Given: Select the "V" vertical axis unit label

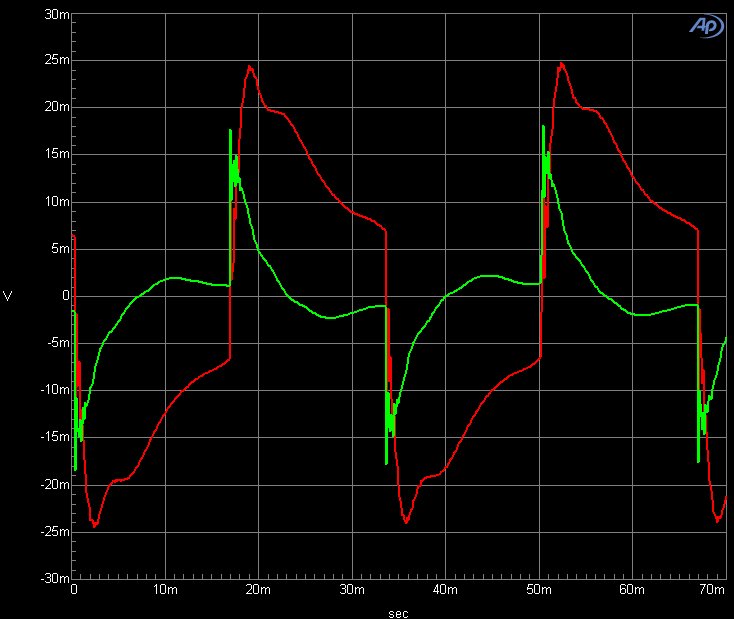Looking at the screenshot, I should coord(9,296).
